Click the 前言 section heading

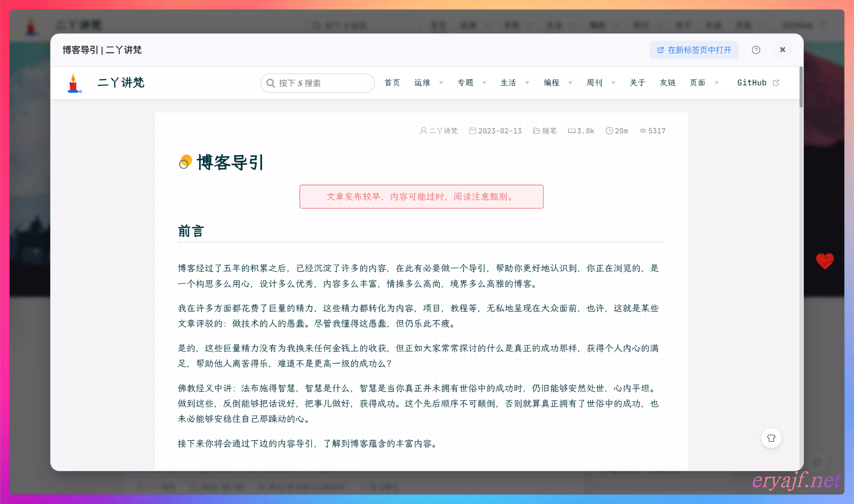tap(191, 231)
